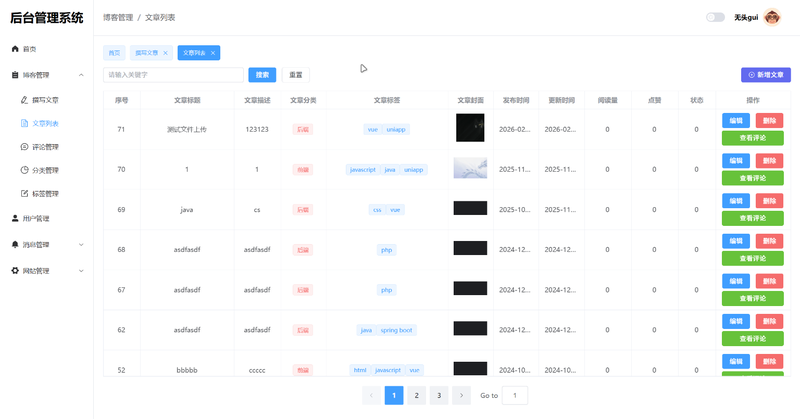Click the 博客管理 breadcrumb link
800x419 pixels.
118,17
